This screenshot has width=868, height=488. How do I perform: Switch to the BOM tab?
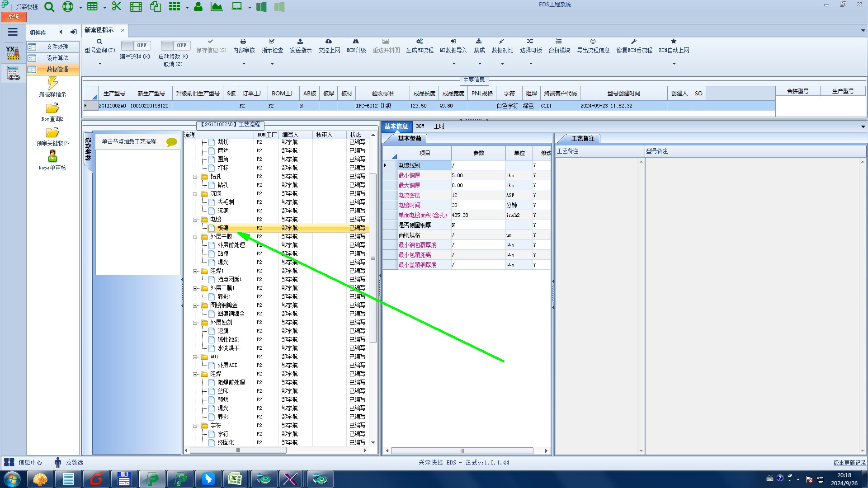pyautogui.click(x=420, y=127)
